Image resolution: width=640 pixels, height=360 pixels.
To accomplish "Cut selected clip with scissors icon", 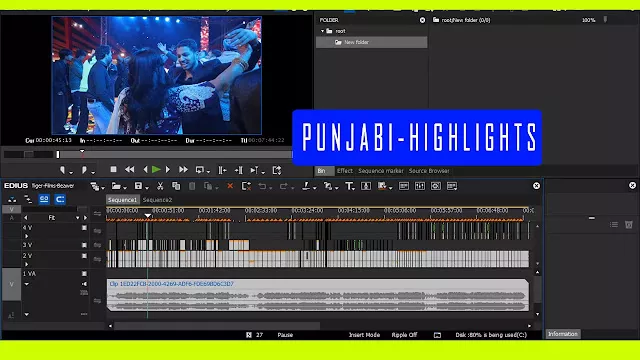I will [160, 186].
